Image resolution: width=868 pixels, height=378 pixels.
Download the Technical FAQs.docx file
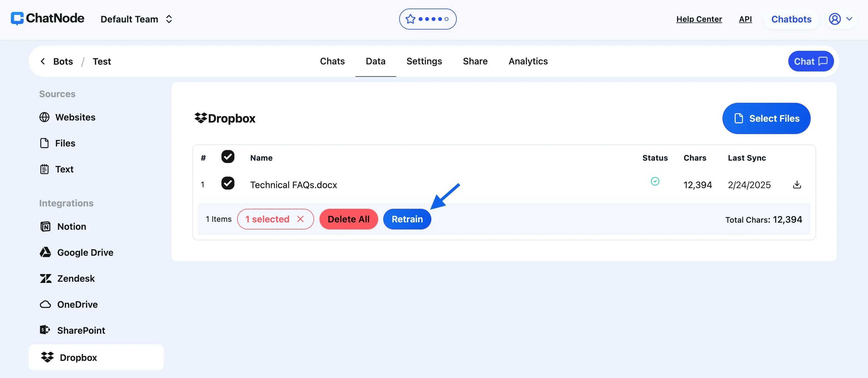coord(797,185)
